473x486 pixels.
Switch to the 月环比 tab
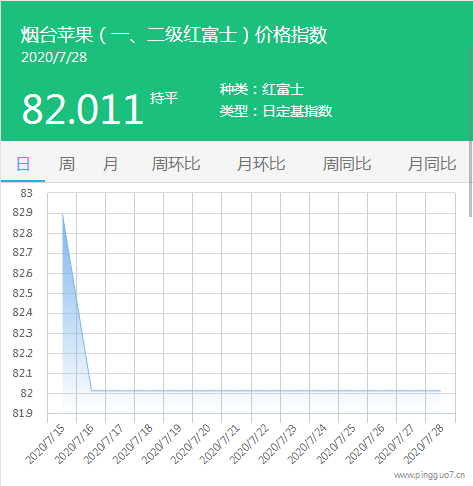pyautogui.click(x=261, y=164)
